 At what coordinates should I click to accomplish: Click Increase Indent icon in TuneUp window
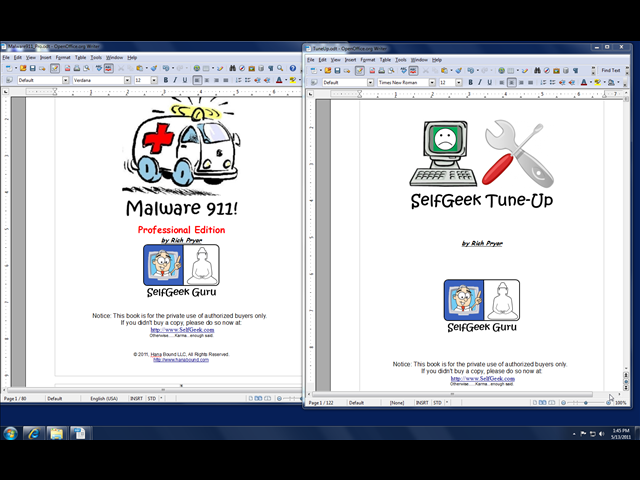(572, 82)
